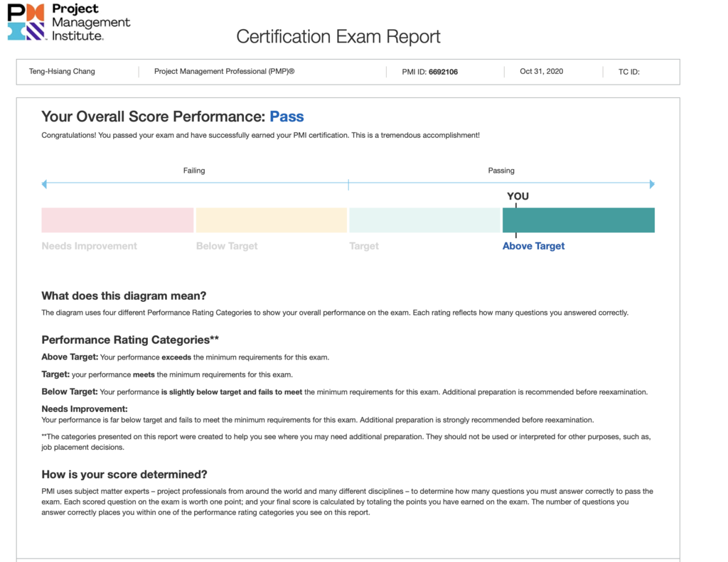The image size is (728, 562).
Task: Click the left arrowhead of the score scale
Action: tap(44, 184)
